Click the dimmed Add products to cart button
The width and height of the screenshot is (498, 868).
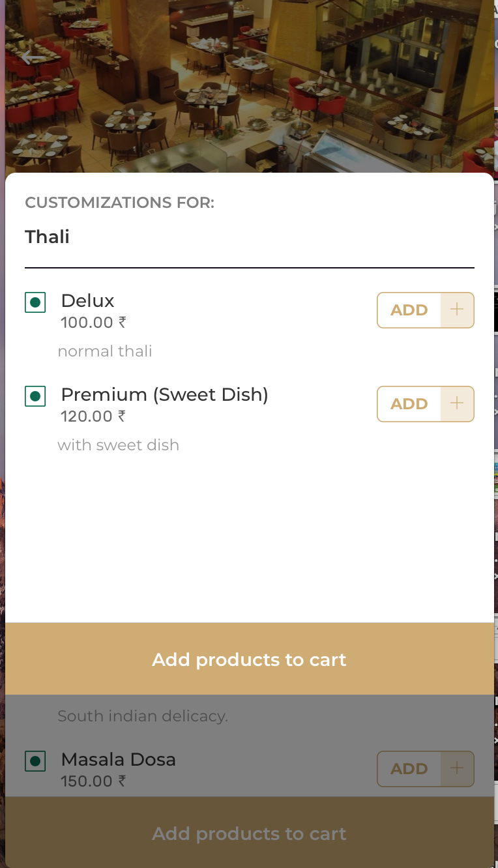(x=249, y=833)
